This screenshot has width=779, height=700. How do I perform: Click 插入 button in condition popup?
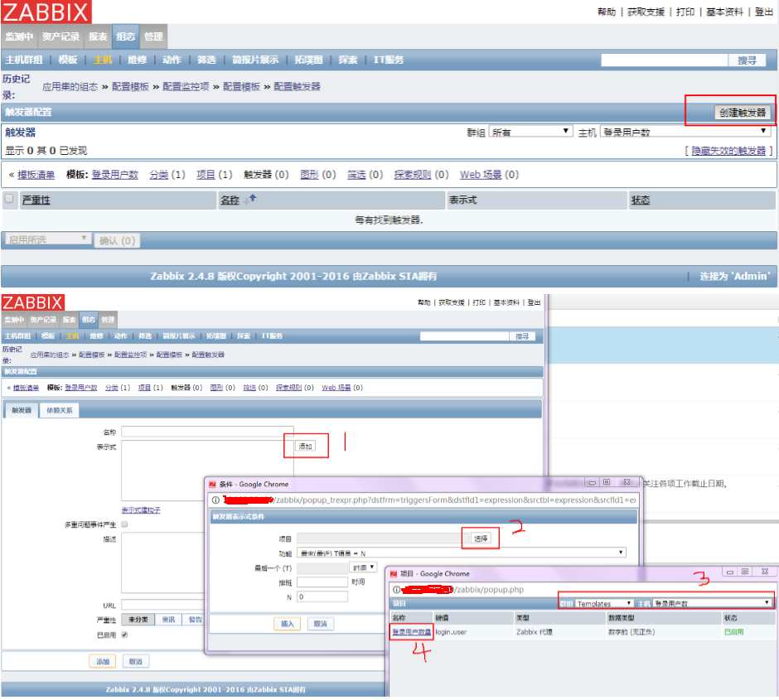[288, 624]
